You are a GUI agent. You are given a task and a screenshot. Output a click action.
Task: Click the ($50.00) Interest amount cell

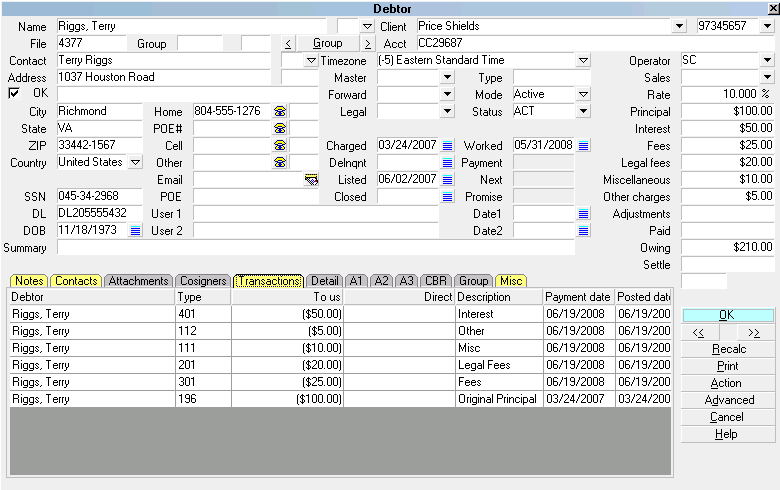(x=287, y=314)
